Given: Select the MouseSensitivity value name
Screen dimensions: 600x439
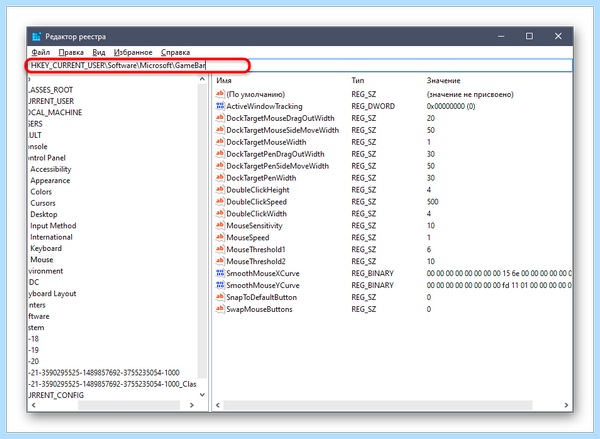Looking at the screenshot, I should point(254,225).
